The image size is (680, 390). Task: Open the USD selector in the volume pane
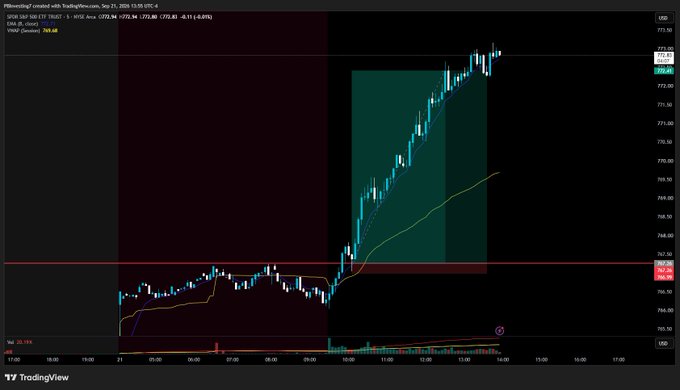(x=663, y=343)
